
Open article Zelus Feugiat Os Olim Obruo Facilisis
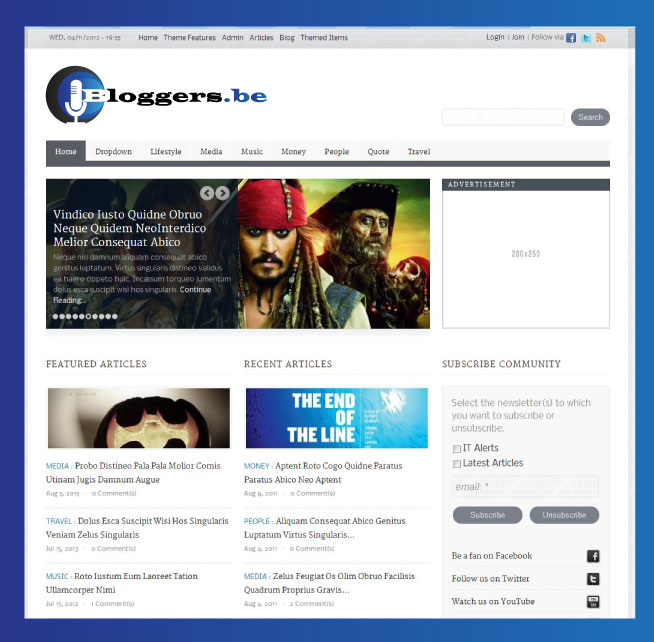tap(330, 583)
